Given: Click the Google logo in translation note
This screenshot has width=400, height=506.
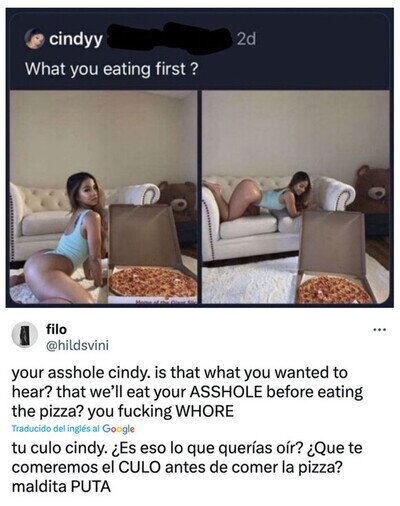Looking at the screenshot, I should pyautogui.click(x=118, y=429).
